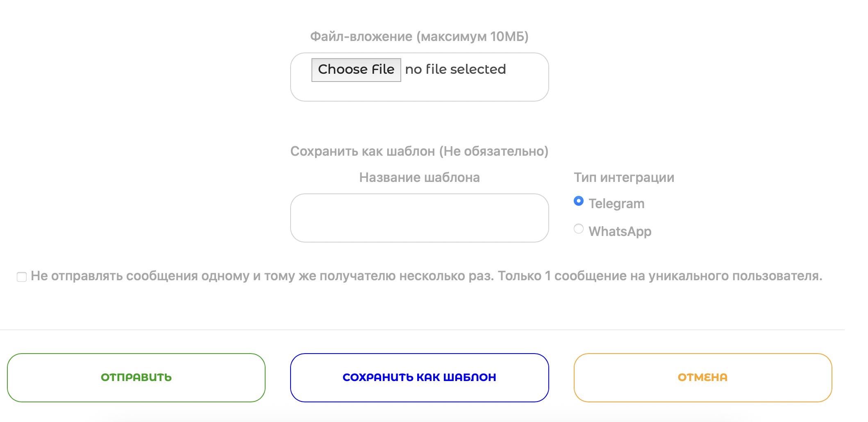Click the "(Не обязательно)" optional note
The image size is (868, 422).
(494, 152)
